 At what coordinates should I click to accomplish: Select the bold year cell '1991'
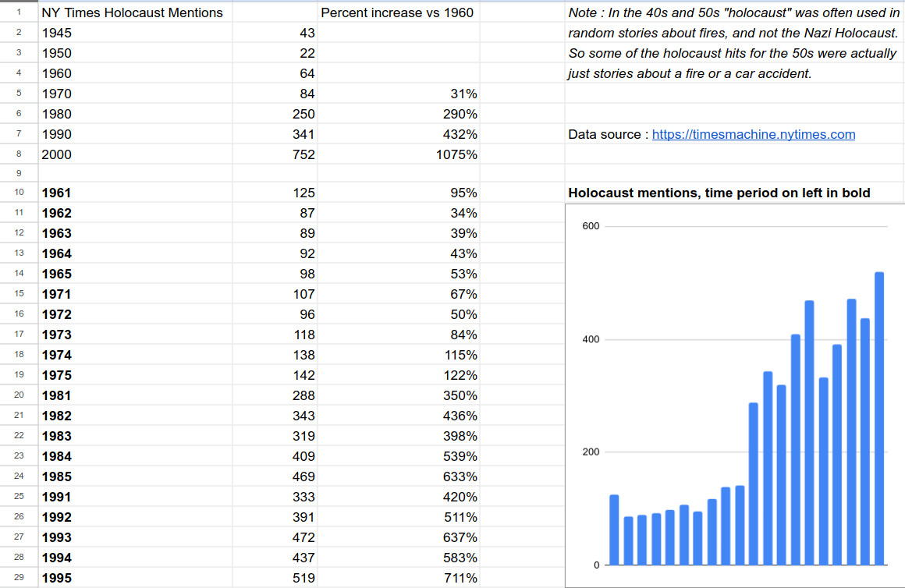point(136,496)
